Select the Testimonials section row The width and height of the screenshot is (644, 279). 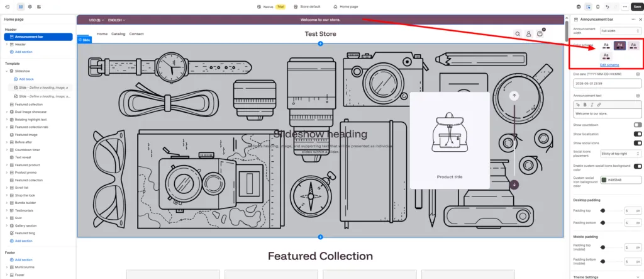[40, 211]
